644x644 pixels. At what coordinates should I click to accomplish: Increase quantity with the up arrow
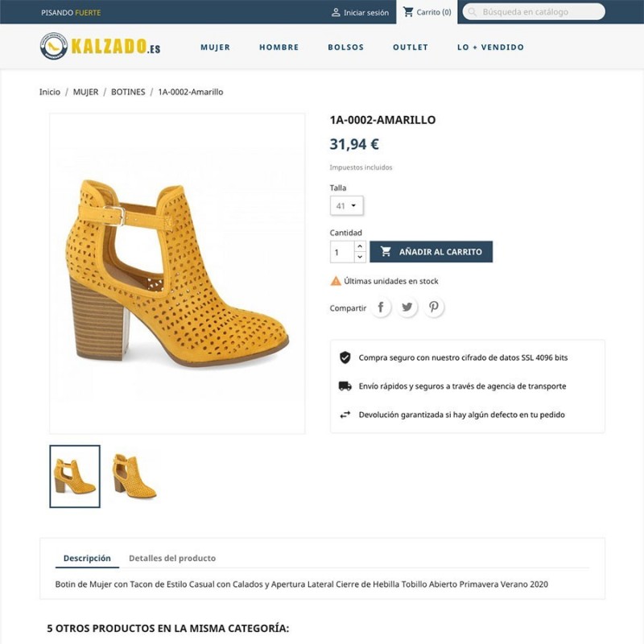pyautogui.click(x=360, y=246)
